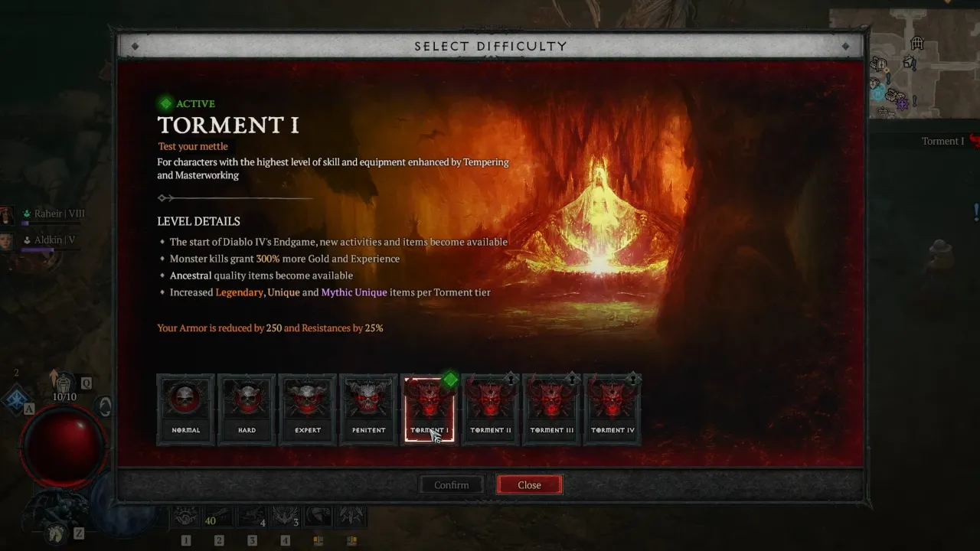Select the highlighted Torment I card
The width and height of the screenshot is (980, 551).
click(x=430, y=409)
